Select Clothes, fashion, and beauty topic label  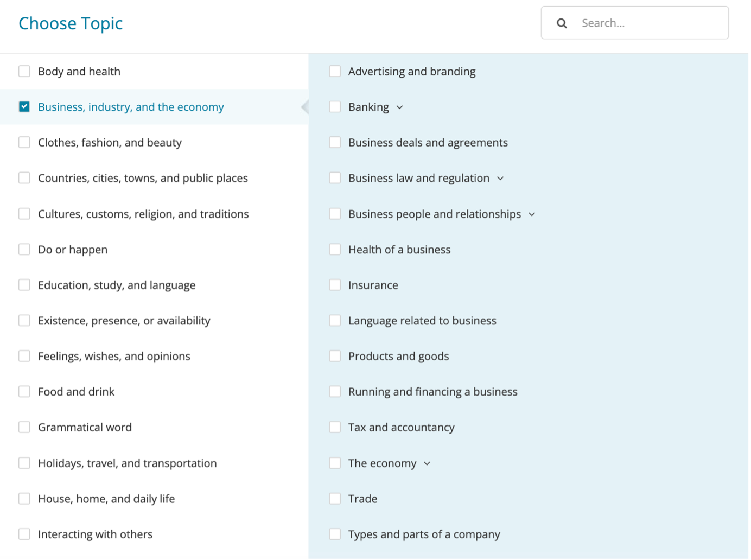110,143
